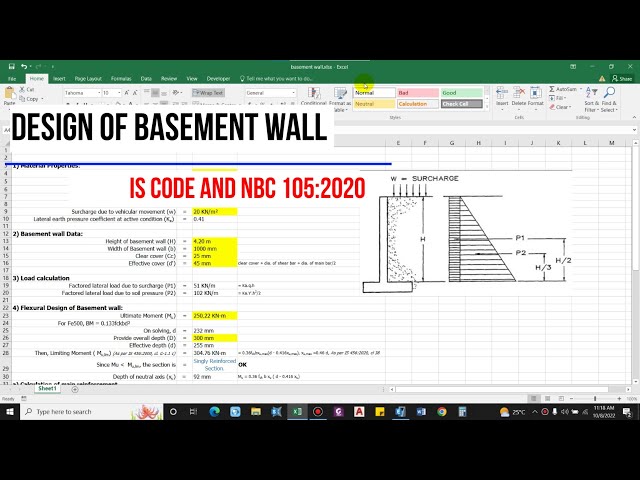Expand the Undo history dropdown arrow
This screenshot has width=640, height=480.
[30, 67]
